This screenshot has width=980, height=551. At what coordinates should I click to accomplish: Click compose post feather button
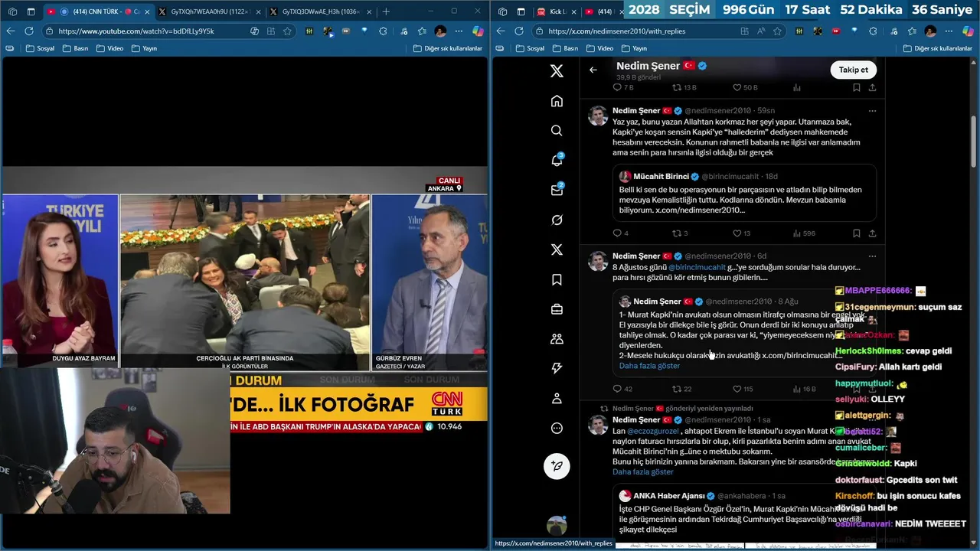[x=557, y=466]
